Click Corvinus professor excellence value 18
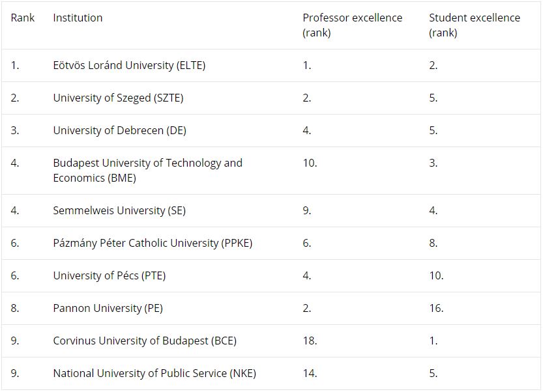 coord(310,341)
